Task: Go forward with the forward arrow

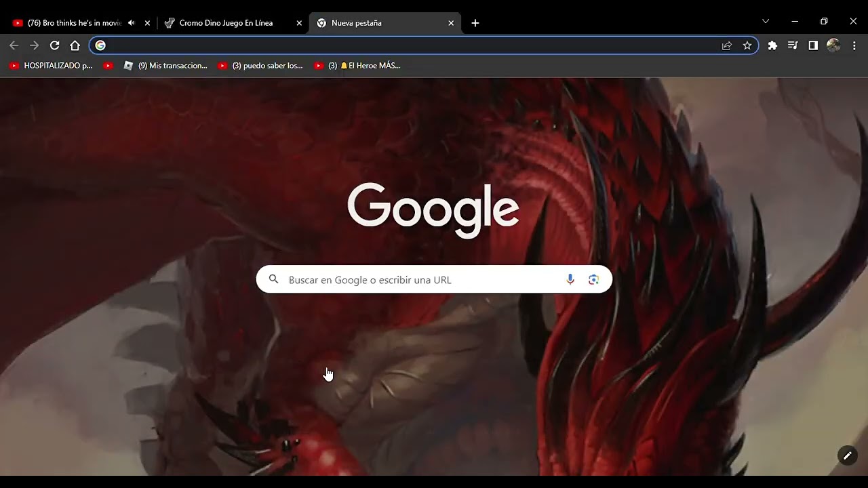Action: coord(35,45)
